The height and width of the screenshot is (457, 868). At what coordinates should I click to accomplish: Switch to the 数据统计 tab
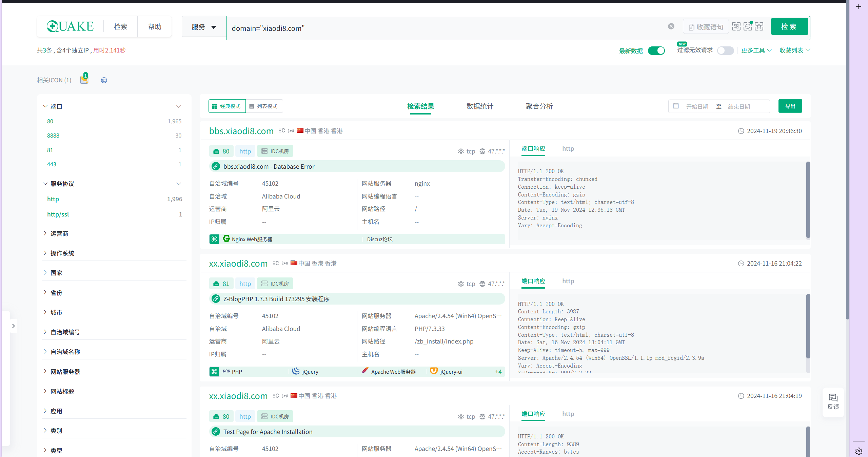[480, 106]
